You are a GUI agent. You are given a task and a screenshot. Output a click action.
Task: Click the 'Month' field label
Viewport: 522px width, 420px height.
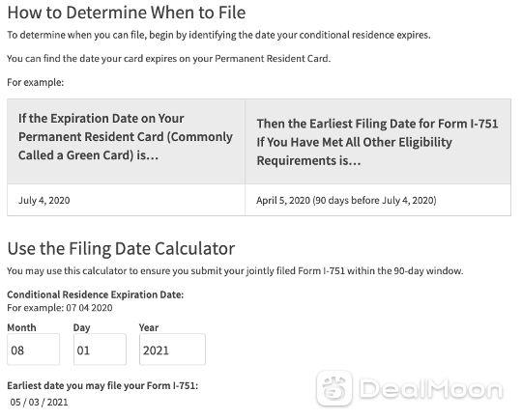click(x=21, y=327)
